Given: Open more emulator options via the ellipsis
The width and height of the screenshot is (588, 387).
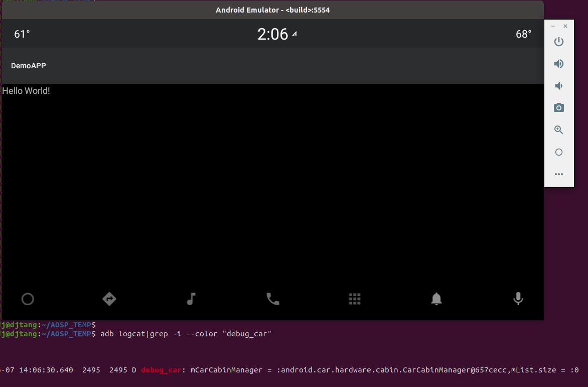Looking at the screenshot, I should (x=559, y=174).
